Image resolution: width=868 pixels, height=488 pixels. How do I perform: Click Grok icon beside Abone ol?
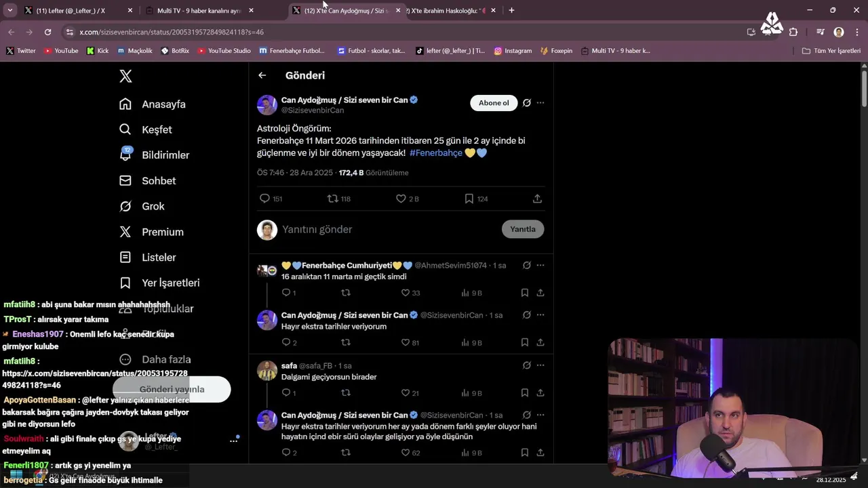coord(526,103)
